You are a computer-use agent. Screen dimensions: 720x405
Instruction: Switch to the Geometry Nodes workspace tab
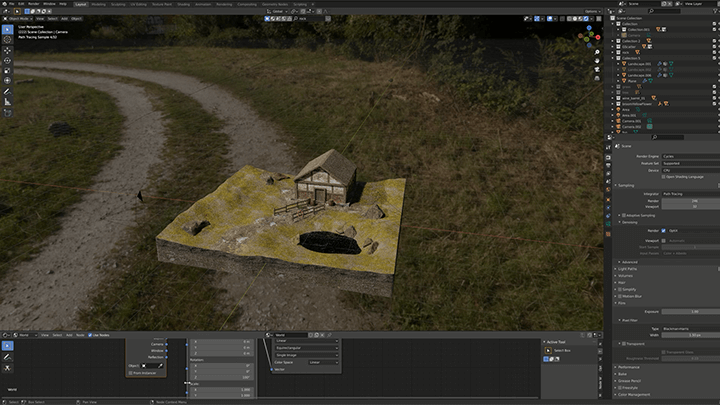pyautogui.click(x=275, y=4)
